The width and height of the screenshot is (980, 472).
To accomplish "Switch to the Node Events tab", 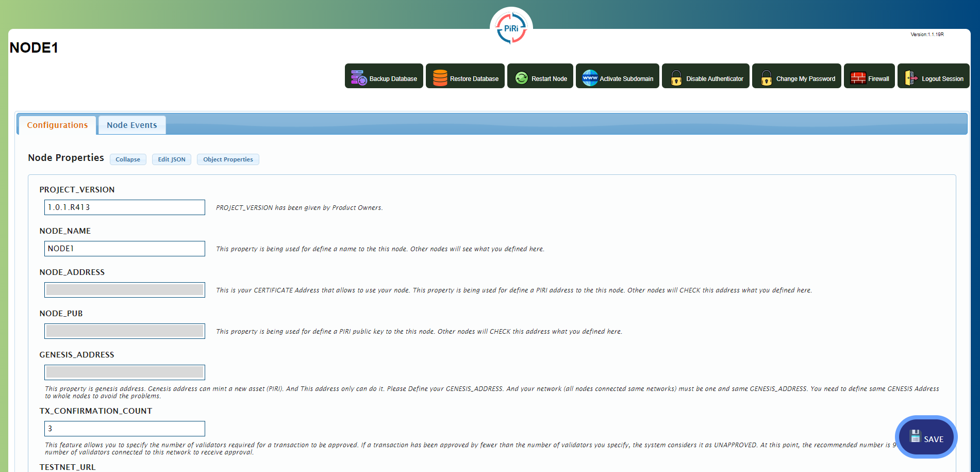I will point(132,125).
